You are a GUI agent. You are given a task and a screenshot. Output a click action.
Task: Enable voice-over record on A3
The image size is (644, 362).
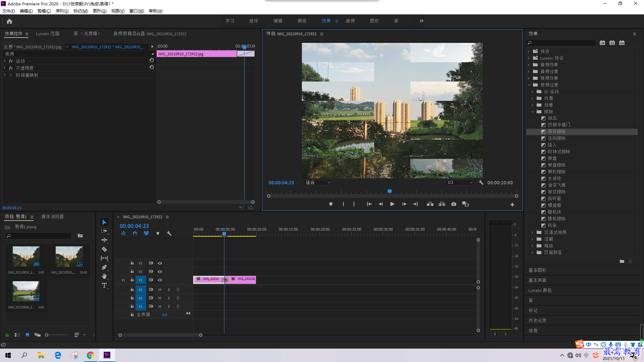(178, 306)
